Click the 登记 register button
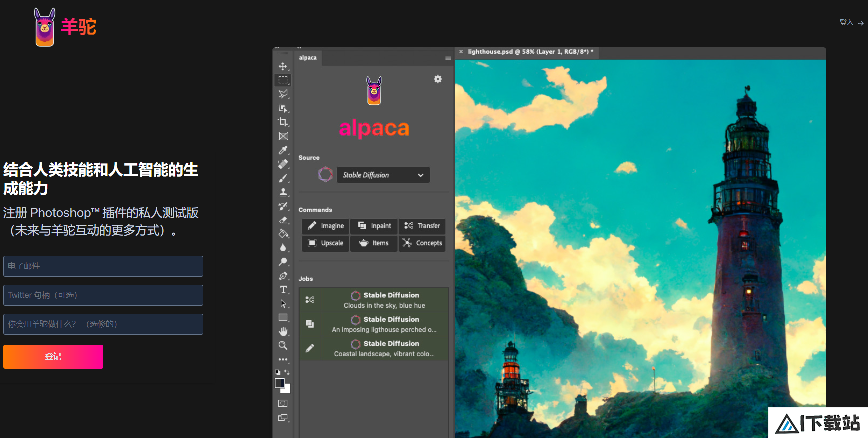Image resolution: width=868 pixels, height=438 pixels. [53, 357]
